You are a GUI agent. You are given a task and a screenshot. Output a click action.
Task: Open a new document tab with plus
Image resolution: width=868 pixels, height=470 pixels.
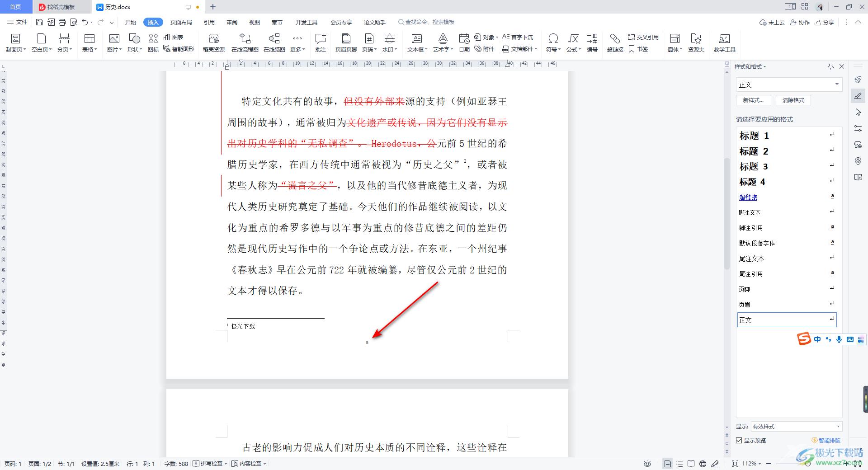tap(213, 7)
